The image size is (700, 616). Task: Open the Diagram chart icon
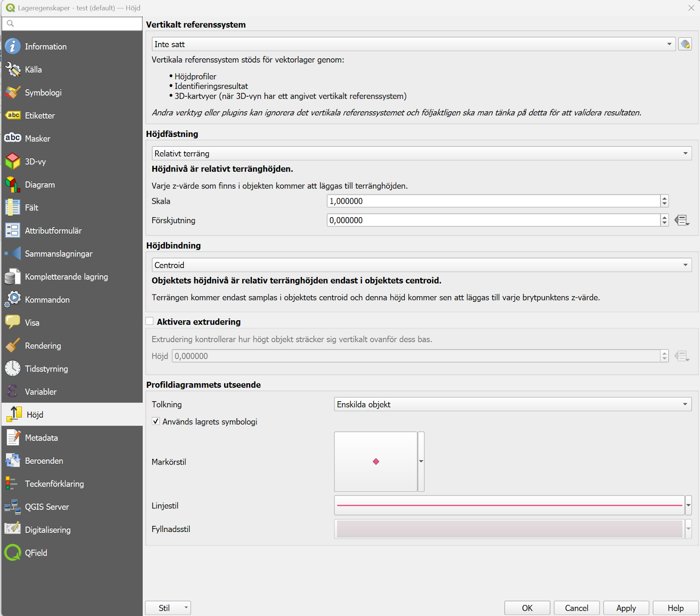click(x=13, y=185)
